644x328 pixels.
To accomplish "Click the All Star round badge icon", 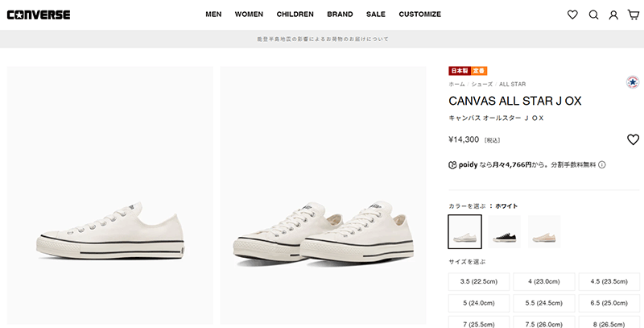I will [x=632, y=83].
